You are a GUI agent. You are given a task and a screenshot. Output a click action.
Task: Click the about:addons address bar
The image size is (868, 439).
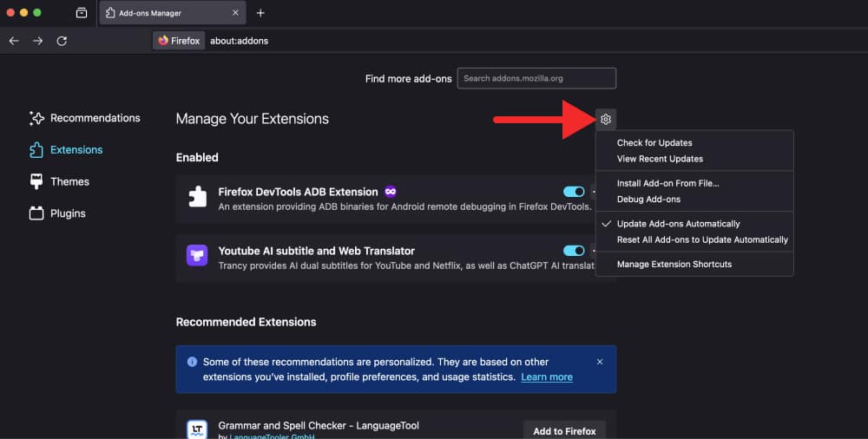(x=240, y=41)
